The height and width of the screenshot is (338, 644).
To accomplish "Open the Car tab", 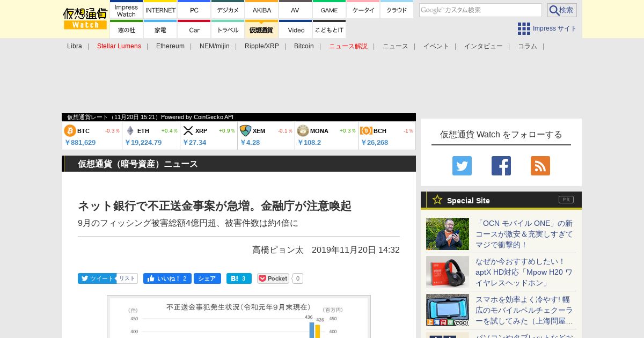I will tap(194, 30).
